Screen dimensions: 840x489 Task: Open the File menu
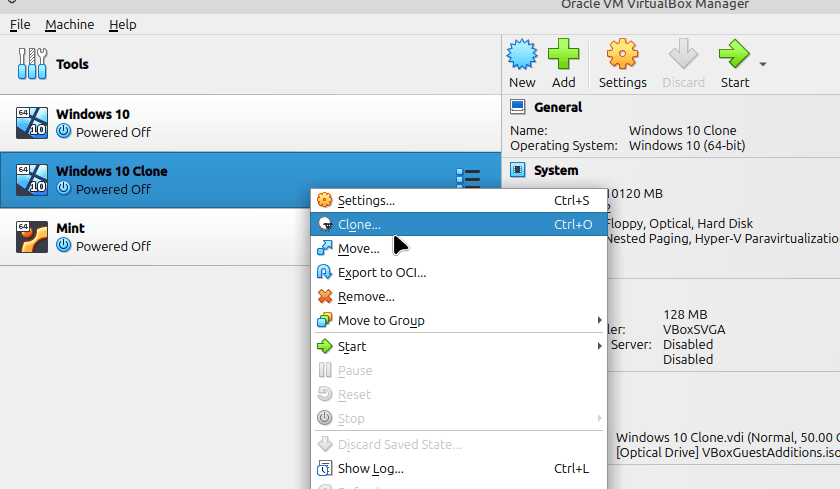pyautogui.click(x=20, y=25)
